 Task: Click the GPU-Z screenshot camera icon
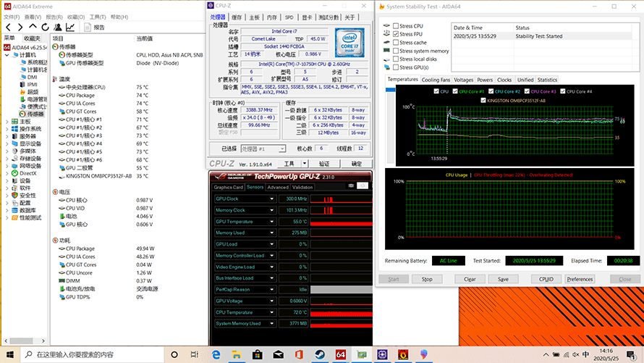350,186
